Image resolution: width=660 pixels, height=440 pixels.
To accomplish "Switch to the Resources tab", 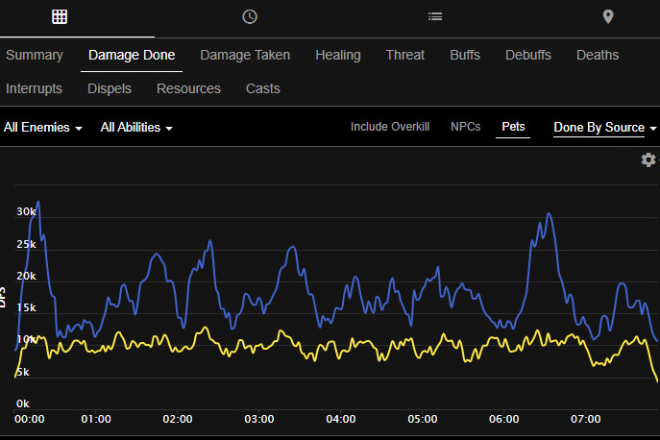I will (189, 89).
